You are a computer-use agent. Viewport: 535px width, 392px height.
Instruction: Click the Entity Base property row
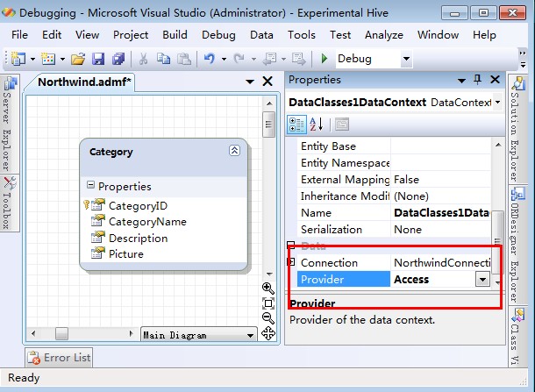pyautogui.click(x=394, y=146)
